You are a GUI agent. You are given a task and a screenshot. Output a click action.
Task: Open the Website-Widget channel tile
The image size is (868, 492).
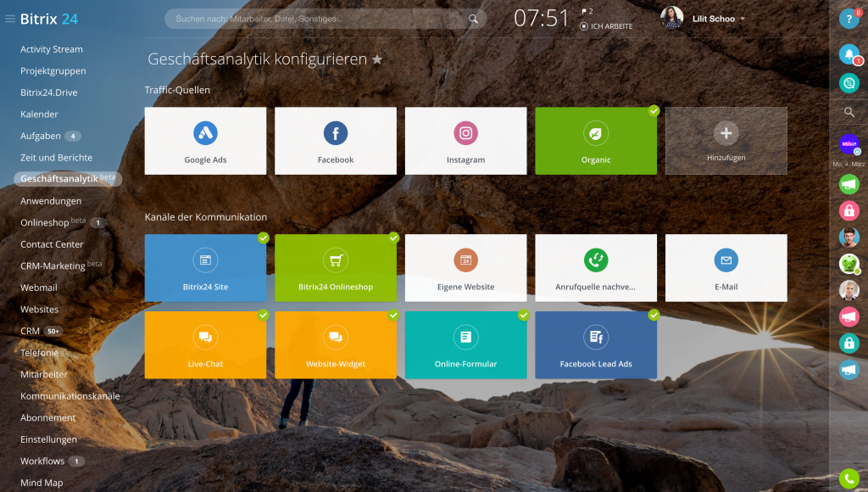point(336,345)
